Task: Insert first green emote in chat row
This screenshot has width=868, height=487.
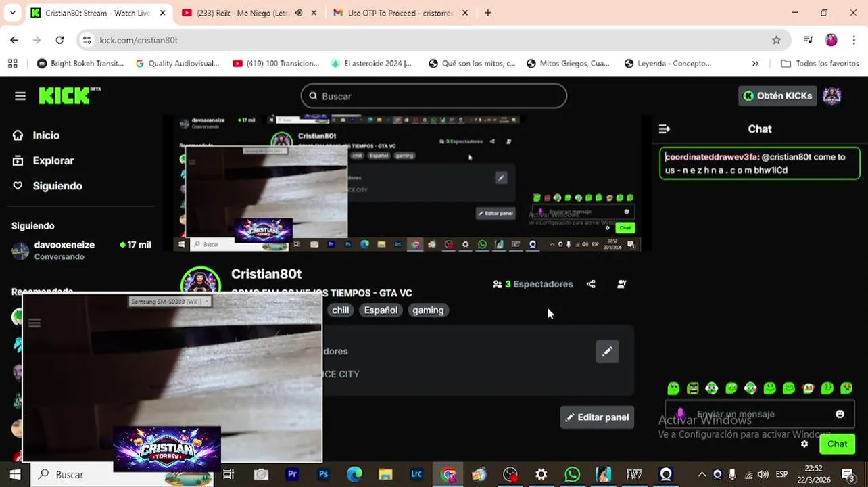Action: click(673, 388)
